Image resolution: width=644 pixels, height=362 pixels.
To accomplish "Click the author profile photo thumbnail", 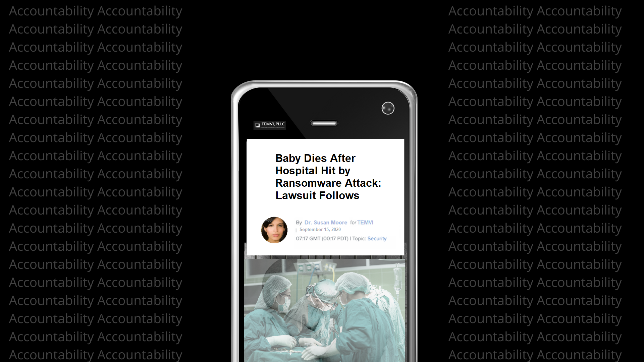I will pyautogui.click(x=274, y=230).
